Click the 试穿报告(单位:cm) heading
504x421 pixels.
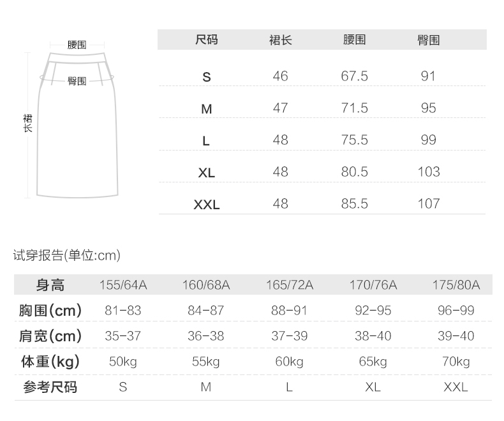67,256
